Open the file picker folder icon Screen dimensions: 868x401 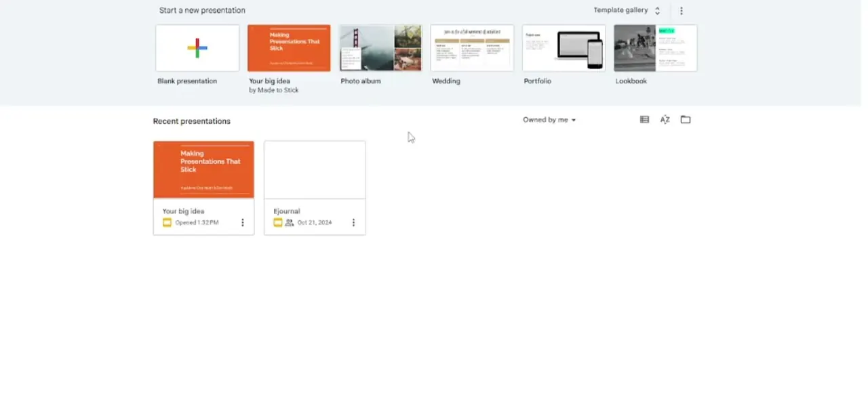pos(686,120)
